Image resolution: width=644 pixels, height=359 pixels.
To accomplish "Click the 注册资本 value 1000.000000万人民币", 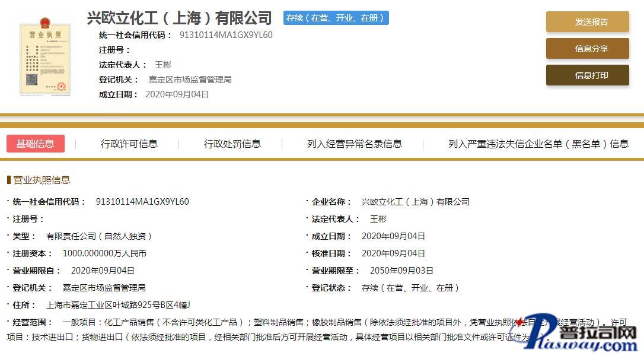I will tap(104, 253).
